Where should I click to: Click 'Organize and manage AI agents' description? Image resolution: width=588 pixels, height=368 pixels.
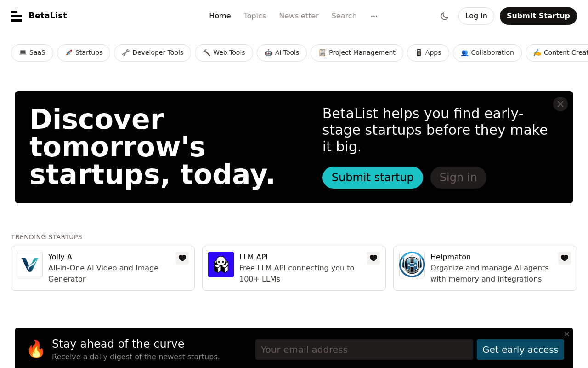490,273
